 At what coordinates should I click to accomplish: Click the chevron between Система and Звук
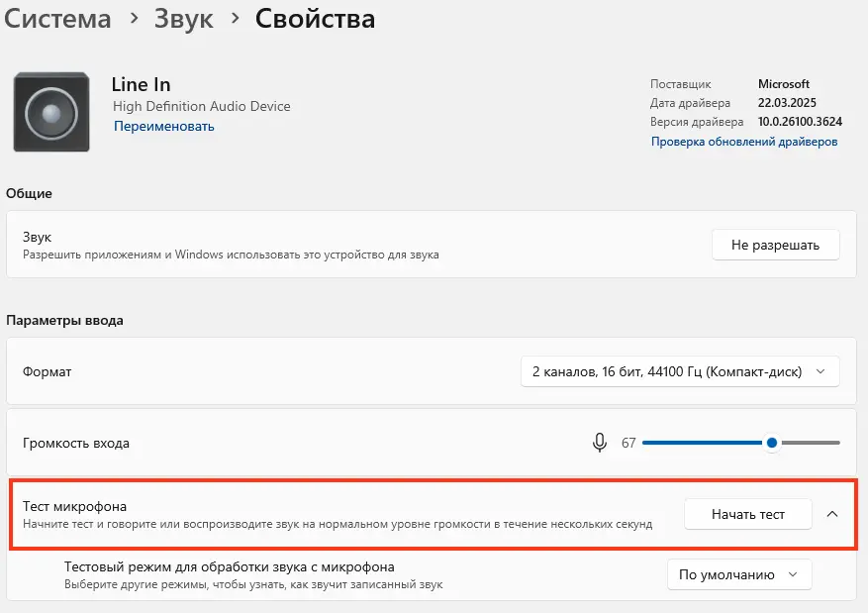point(133,19)
